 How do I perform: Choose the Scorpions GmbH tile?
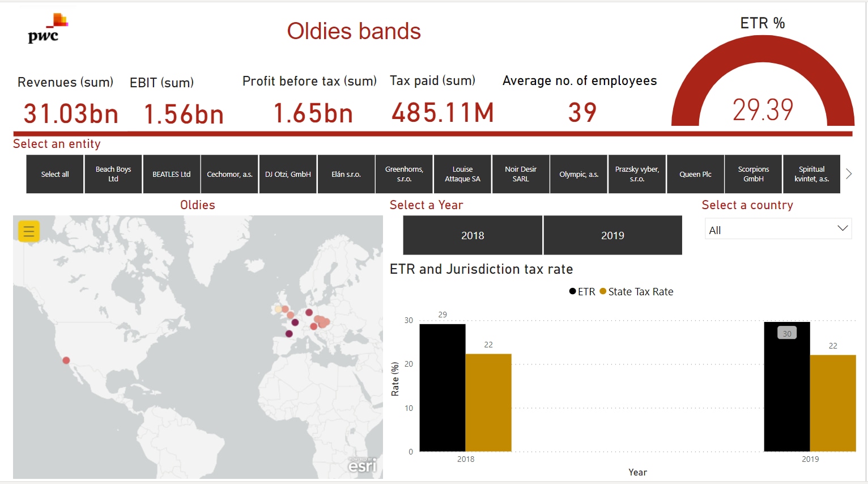point(754,174)
